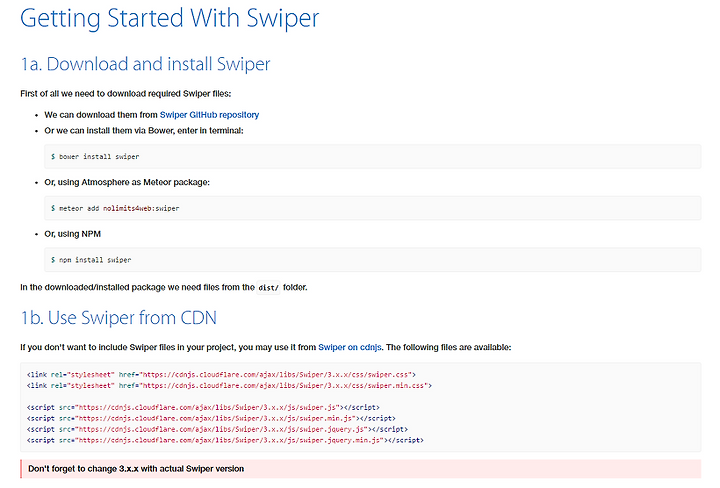Click the Atmosphere as Meteor package bullet
Image resolution: width=720 pixels, height=488 pixels.
point(127,182)
